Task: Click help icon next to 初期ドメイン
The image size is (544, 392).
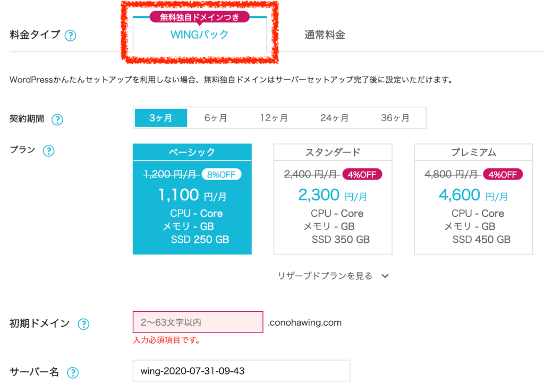Action: click(83, 324)
